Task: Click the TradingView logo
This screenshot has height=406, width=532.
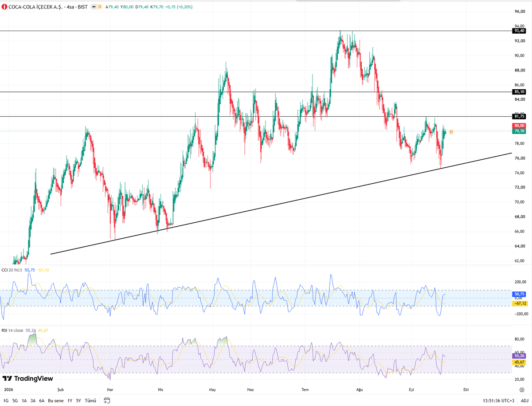Action: [27, 378]
